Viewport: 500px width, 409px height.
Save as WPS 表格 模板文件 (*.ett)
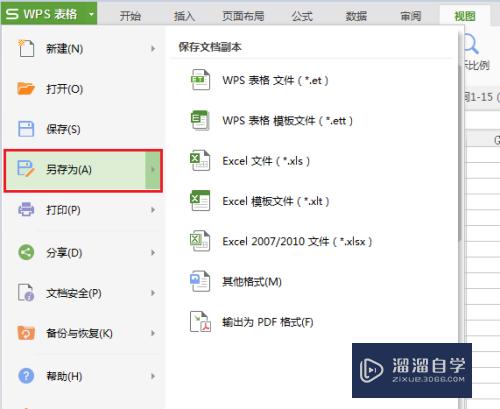[x=288, y=120]
